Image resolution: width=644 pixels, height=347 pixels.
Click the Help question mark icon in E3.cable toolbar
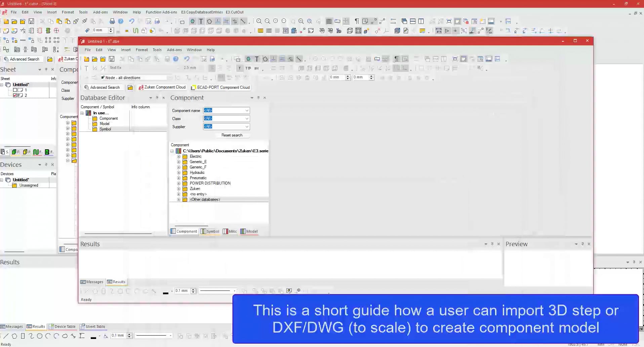coord(121,21)
